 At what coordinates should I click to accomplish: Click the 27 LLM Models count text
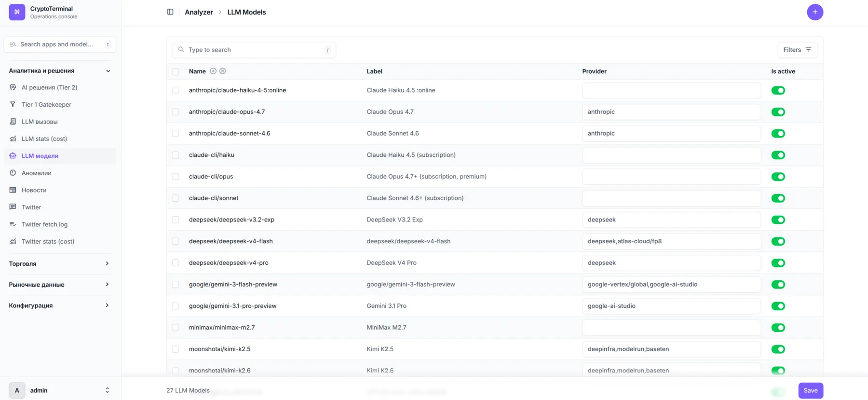188,390
